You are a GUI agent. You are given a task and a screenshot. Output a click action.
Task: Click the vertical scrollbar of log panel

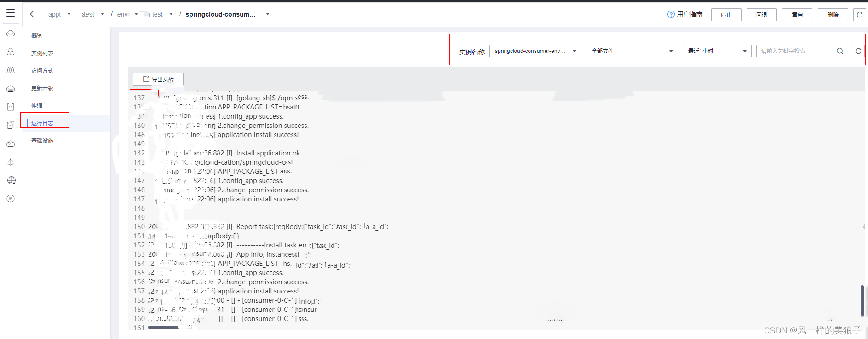862,301
